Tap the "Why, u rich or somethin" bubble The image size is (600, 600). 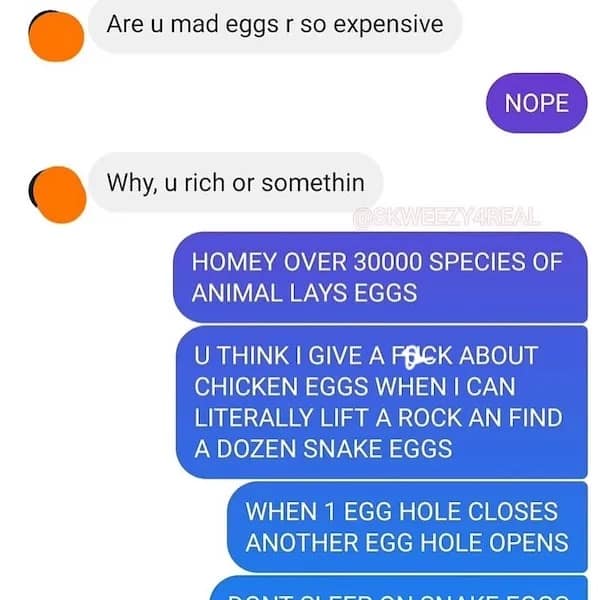(x=236, y=183)
